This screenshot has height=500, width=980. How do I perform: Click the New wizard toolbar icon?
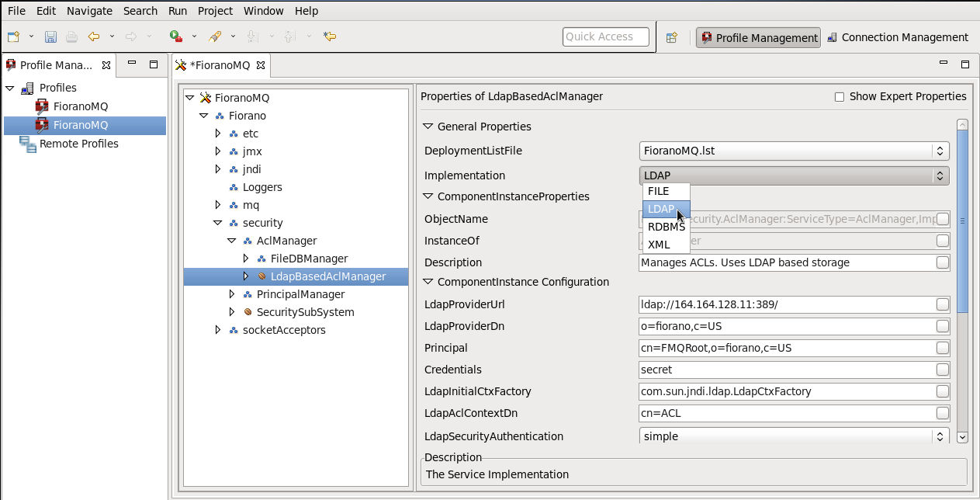coord(14,36)
